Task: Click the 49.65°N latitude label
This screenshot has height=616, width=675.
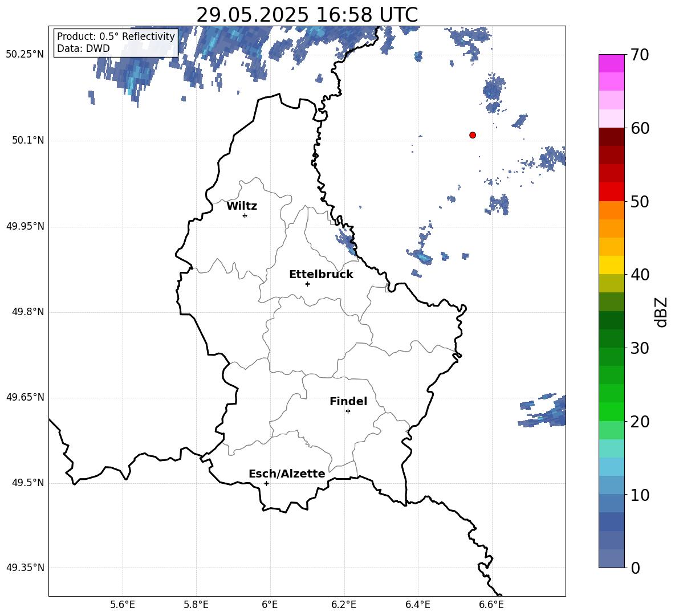Action: [25, 397]
